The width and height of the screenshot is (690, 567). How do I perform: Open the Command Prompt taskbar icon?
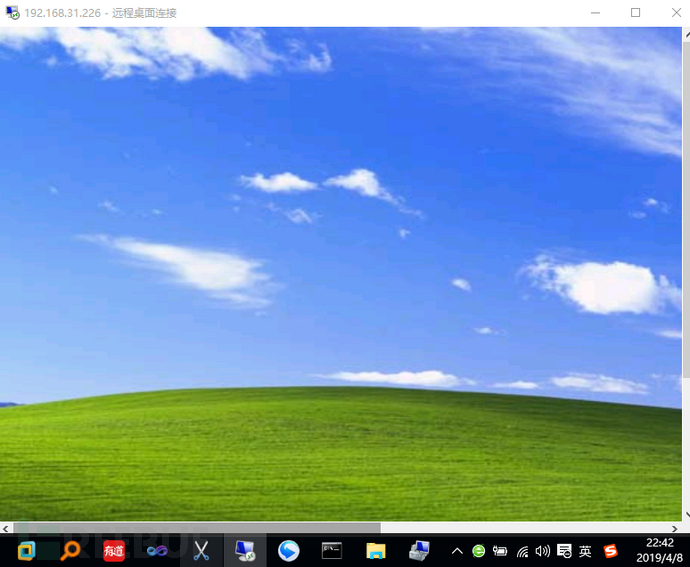[332, 551]
